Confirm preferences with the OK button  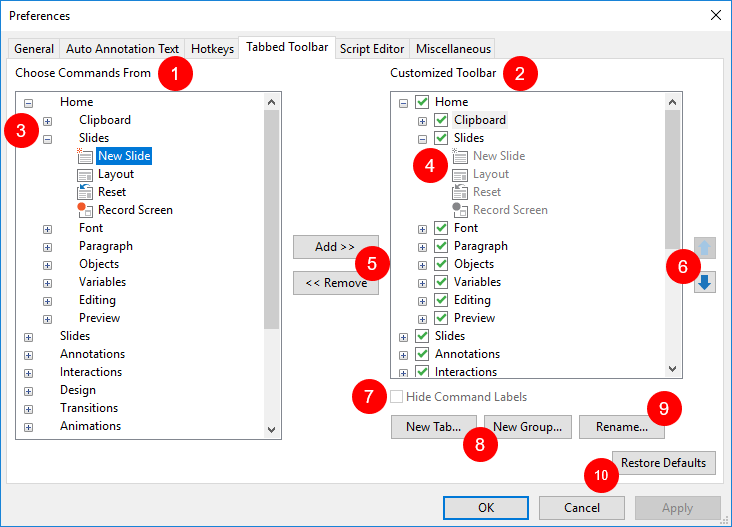point(486,508)
